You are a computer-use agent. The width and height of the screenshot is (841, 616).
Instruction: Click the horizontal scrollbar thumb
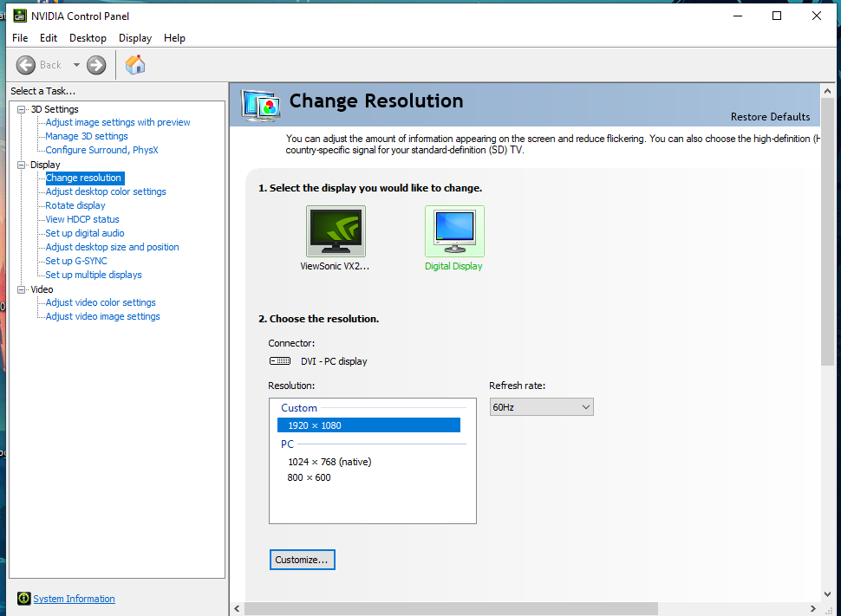(451, 608)
